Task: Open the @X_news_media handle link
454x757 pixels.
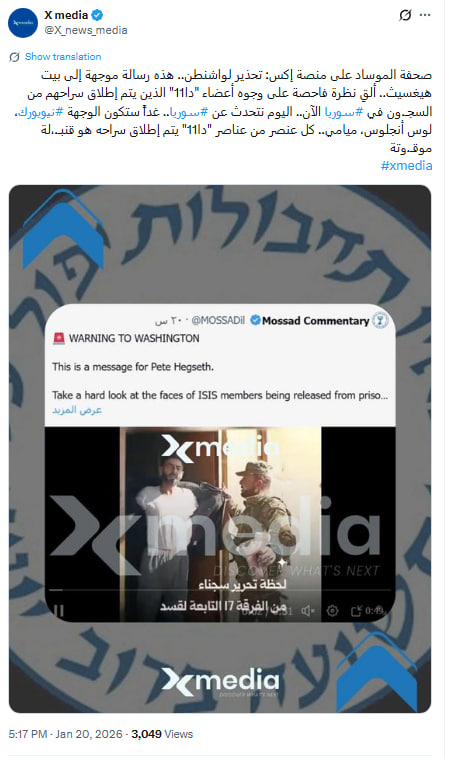Action: click(x=86, y=30)
